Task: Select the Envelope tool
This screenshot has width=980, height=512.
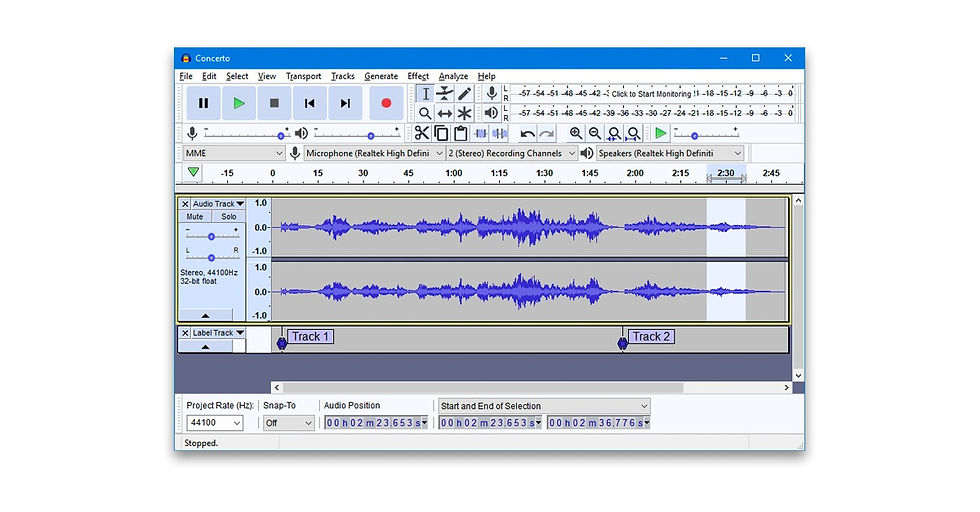Action: pyautogui.click(x=445, y=93)
